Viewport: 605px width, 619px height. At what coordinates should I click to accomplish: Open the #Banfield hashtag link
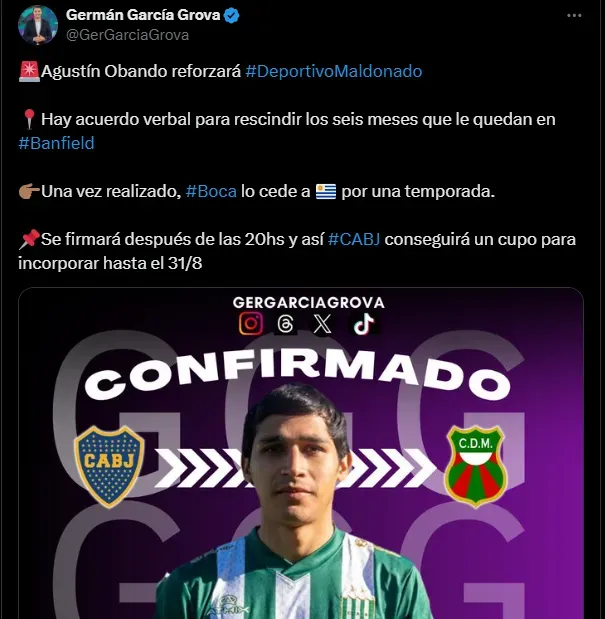(x=56, y=143)
